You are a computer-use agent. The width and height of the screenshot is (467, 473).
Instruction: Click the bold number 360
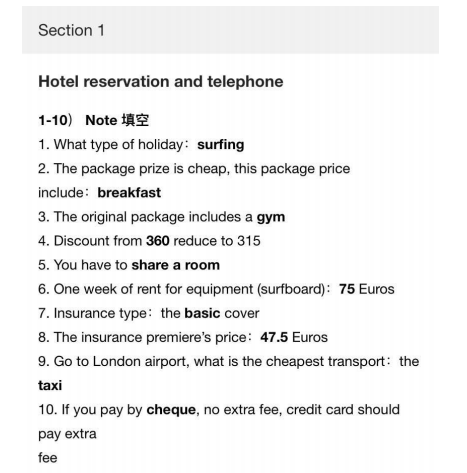(158, 241)
